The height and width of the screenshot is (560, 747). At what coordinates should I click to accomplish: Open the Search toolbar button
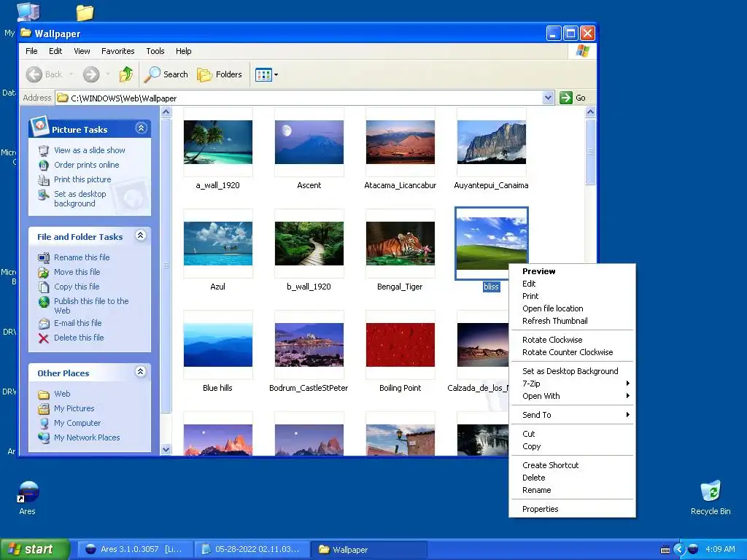click(166, 74)
